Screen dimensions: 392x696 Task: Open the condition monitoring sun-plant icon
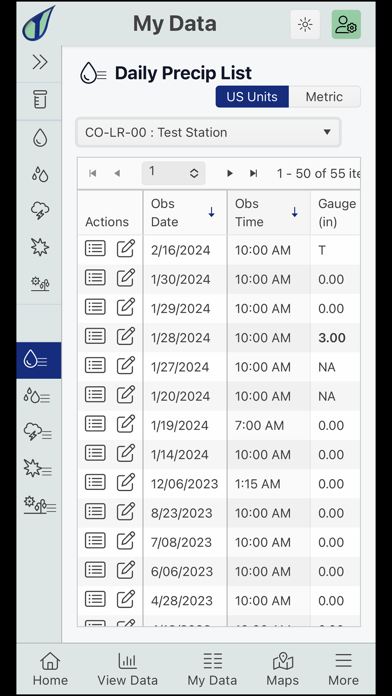pos(40,284)
